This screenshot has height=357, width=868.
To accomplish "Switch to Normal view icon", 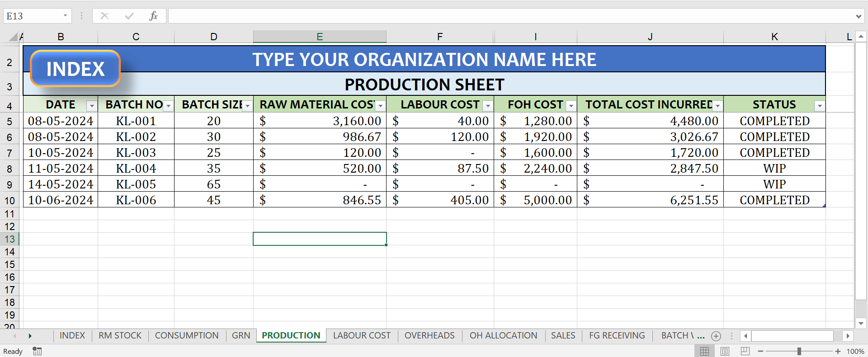I will 704,351.
